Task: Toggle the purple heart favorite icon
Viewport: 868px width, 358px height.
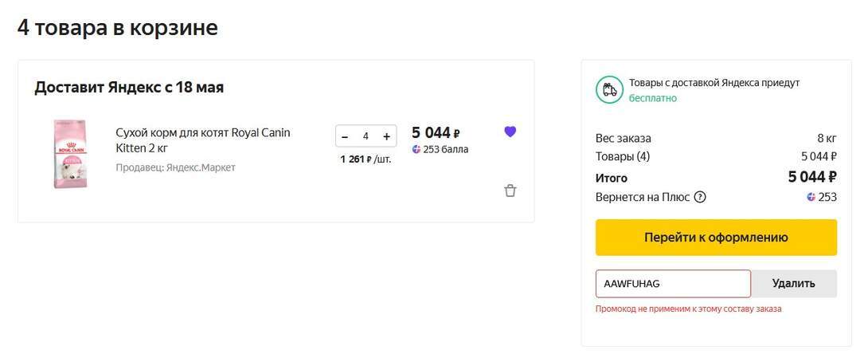Action: coord(510,132)
